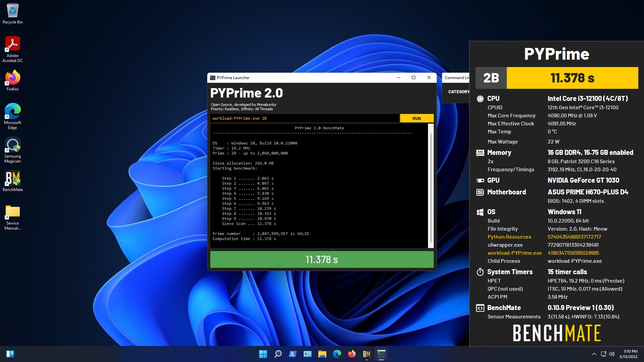Click the PYPrime 2.0 heading
Image resolution: width=644 pixels, height=362 pixels.
[x=247, y=93]
